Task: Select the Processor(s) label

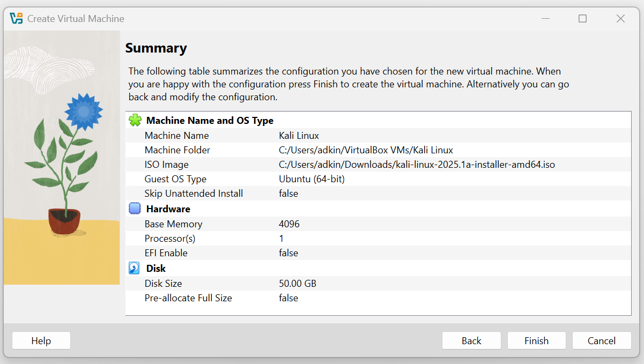Action: (x=170, y=239)
